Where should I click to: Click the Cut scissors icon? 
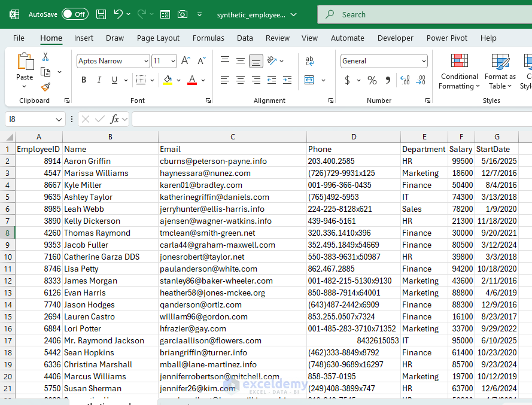(45, 56)
